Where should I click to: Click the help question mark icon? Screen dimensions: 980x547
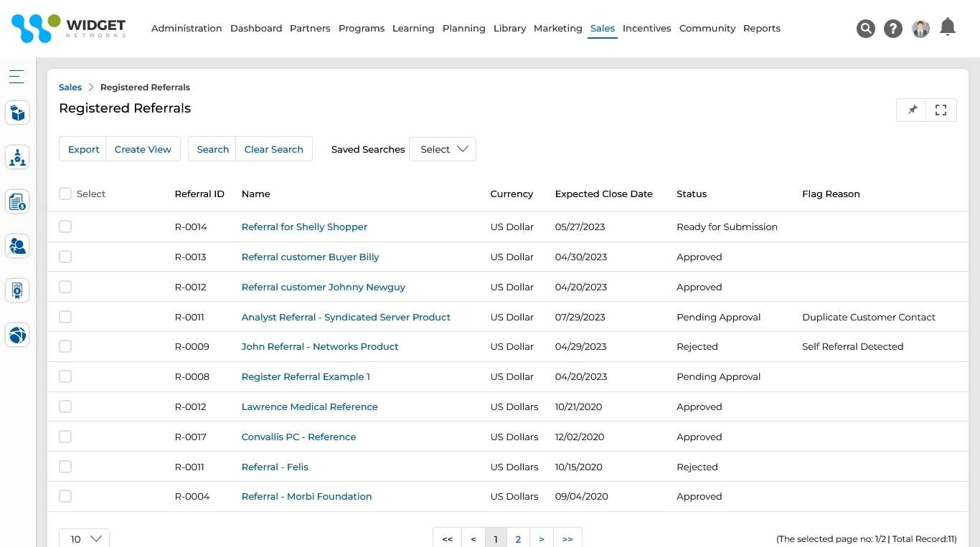pyautogui.click(x=893, y=29)
